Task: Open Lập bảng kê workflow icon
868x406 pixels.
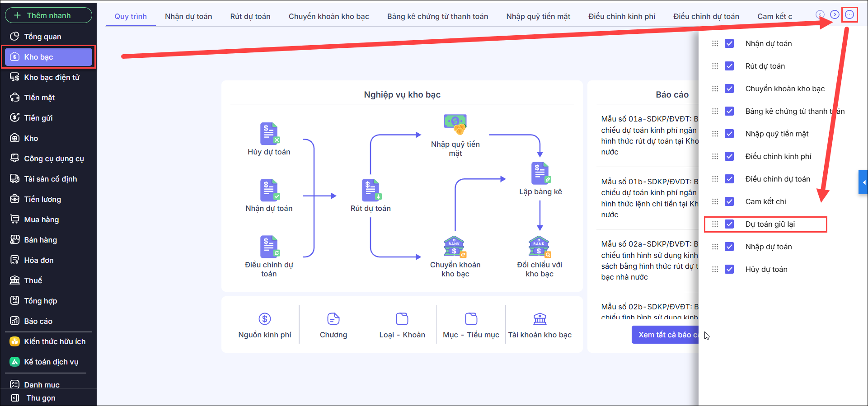Action: [x=540, y=173]
